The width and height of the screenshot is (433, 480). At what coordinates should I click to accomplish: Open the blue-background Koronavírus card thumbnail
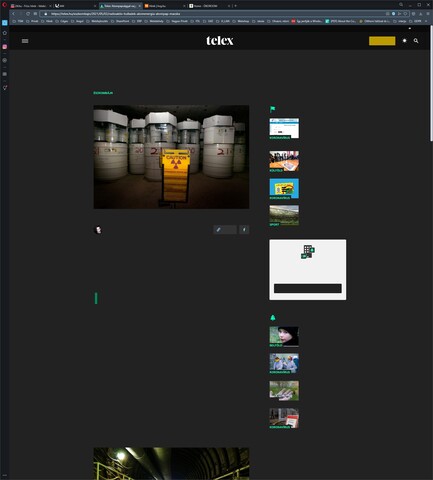pos(284,188)
